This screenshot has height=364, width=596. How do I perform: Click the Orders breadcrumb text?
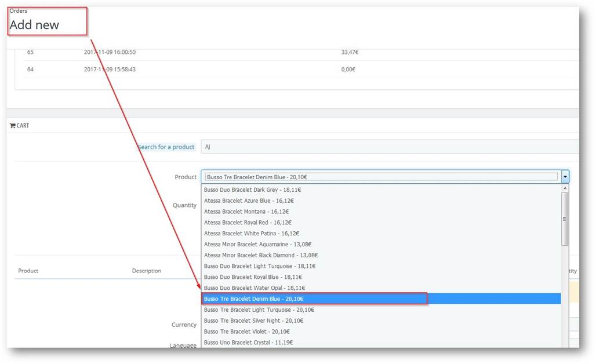point(18,10)
